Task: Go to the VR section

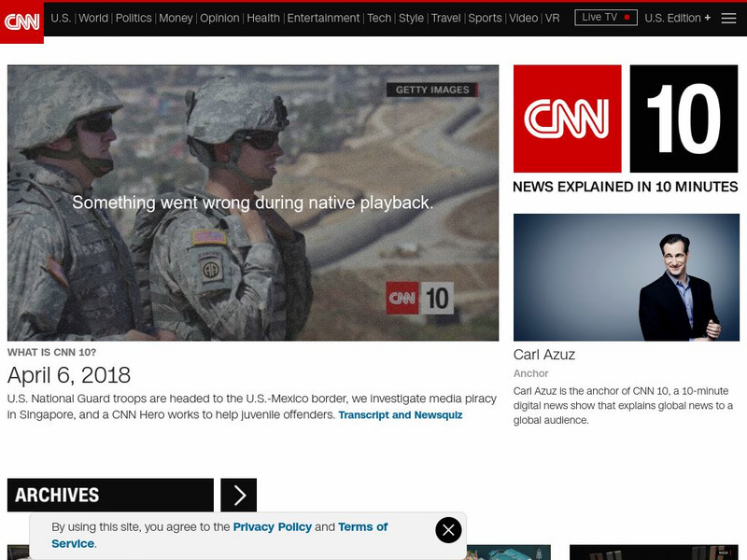Action: pos(552,18)
